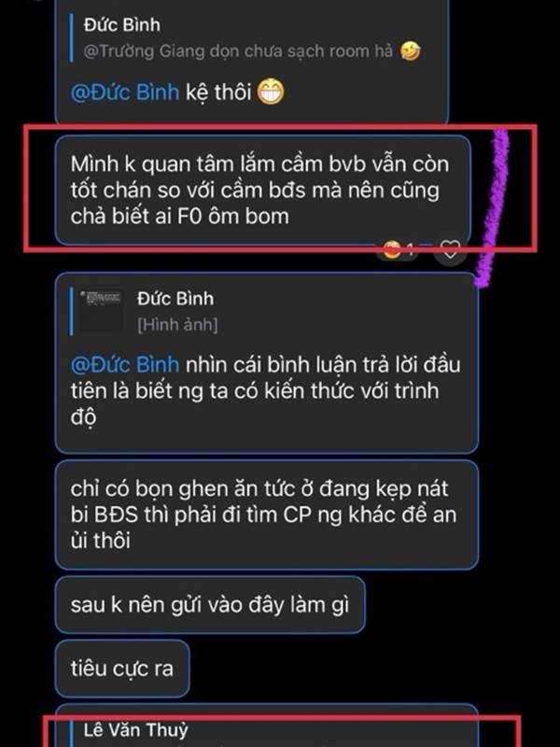Tap the '[Hình ảnh]' quoted image label
The image size is (560, 747).
point(177,325)
